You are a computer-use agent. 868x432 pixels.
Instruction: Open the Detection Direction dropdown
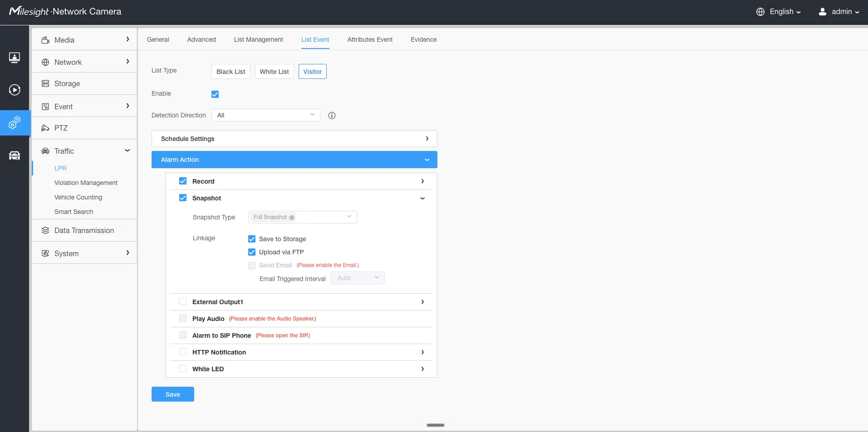266,115
